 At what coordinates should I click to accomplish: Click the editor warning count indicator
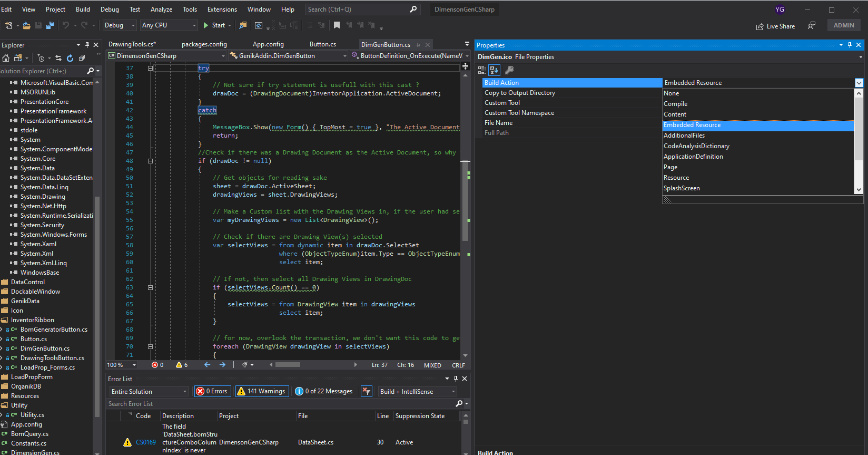pyautogui.click(x=182, y=365)
